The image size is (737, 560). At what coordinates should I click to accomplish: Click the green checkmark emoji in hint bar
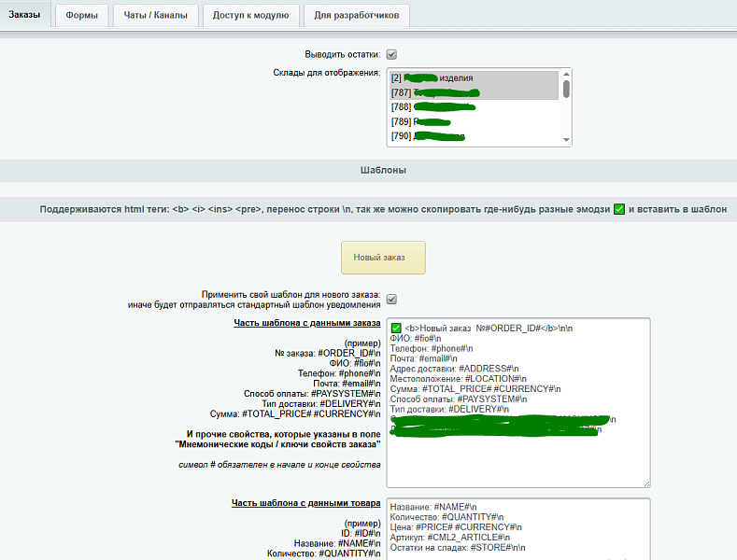pyautogui.click(x=619, y=209)
